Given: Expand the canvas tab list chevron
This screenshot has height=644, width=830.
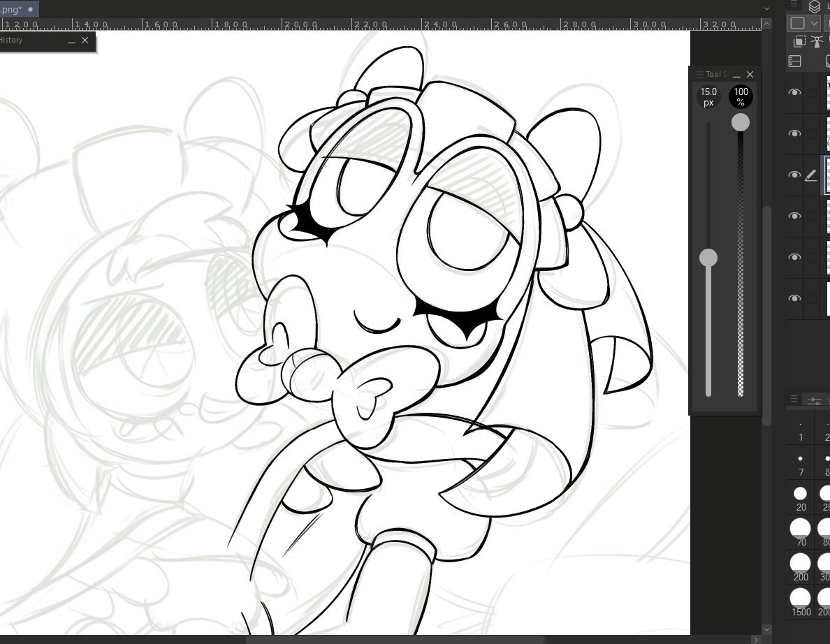Looking at the screenshot, I should [766, 8].
